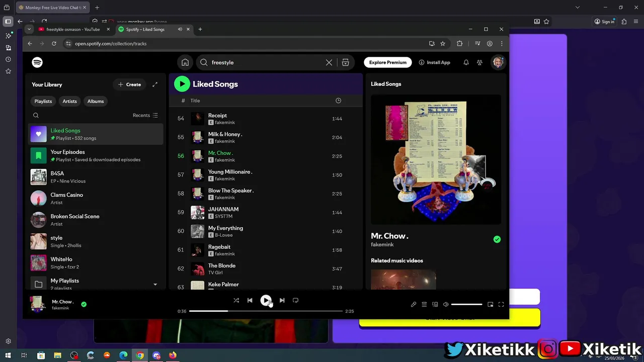Open the lyrics microphone icon
644x362 pixels.
point(414,304)
